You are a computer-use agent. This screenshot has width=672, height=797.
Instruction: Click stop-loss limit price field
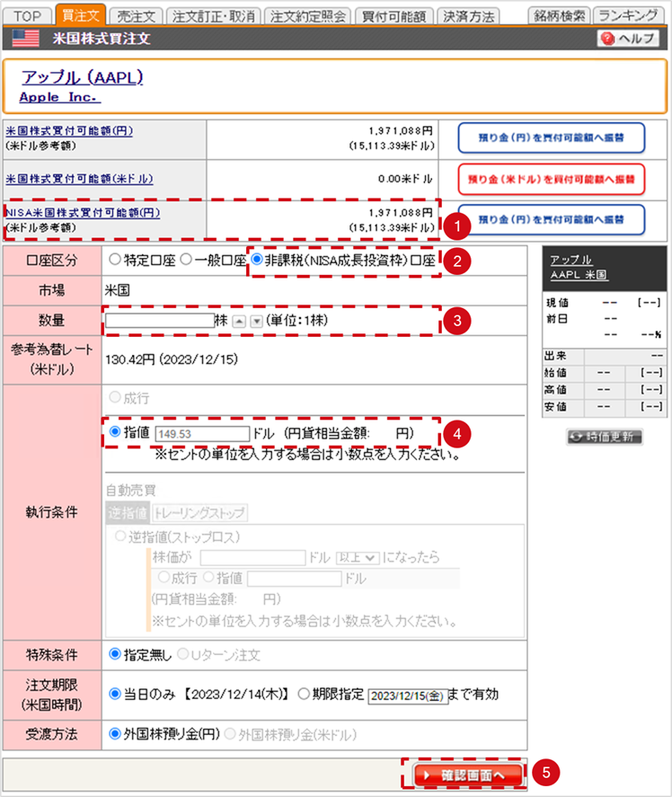pos(295,579)
